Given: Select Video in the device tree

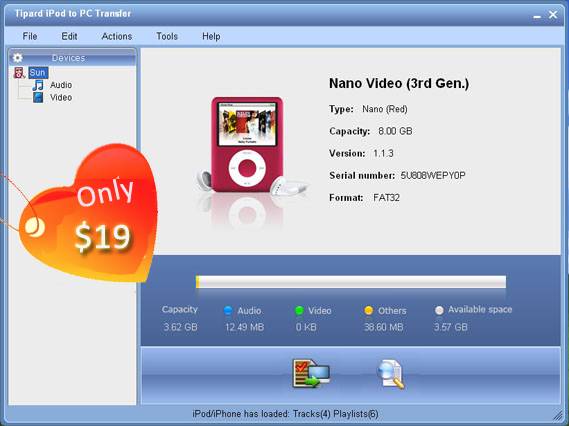Looking at the screenshot, I should [x=61, y=98].
